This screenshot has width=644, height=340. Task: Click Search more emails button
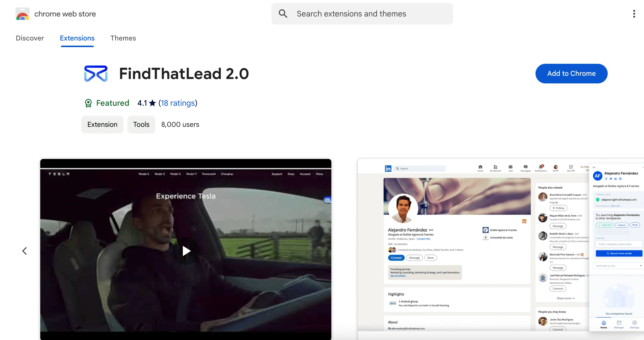(x=619, y=253)
